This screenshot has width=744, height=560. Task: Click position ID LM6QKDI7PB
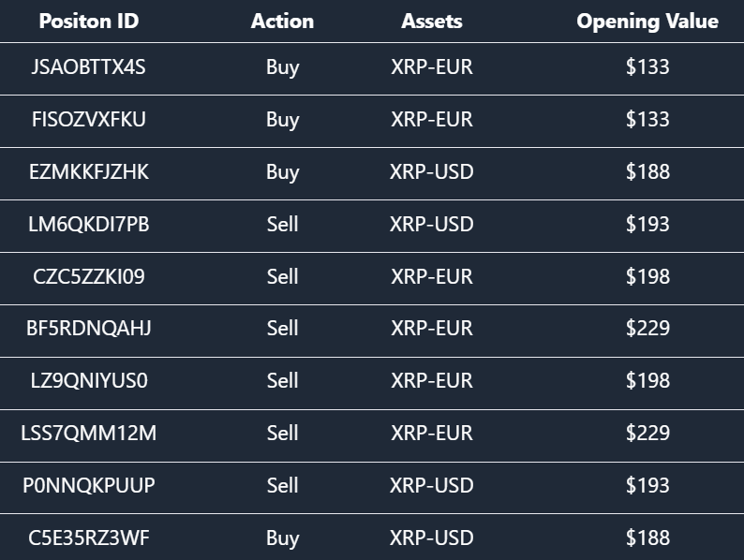[x=89, y=225]
